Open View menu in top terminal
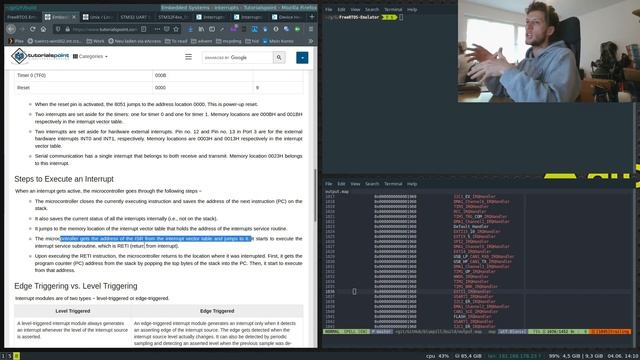640x360 pixels. pos(356,9)
